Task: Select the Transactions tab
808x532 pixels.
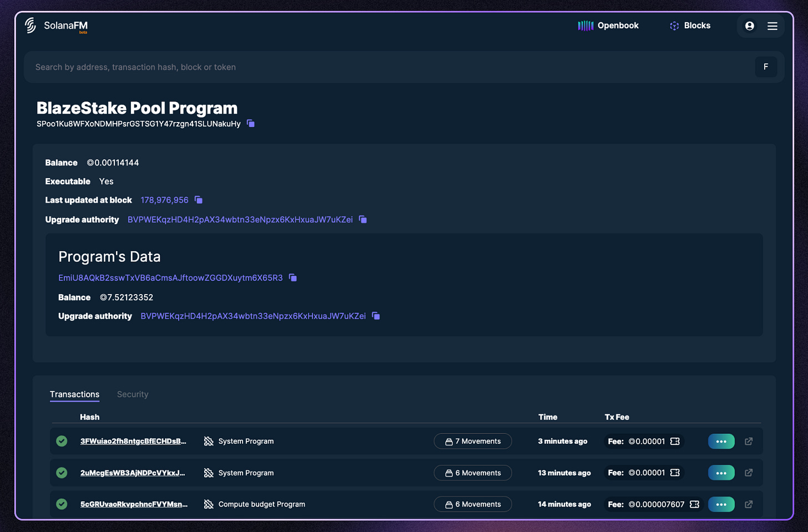Action: (x=74, y=394)
